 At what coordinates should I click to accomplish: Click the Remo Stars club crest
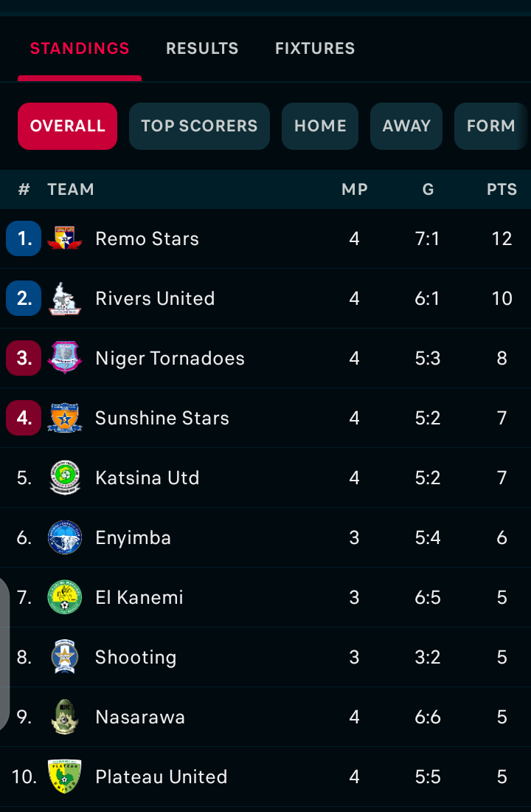click(64, 238)
